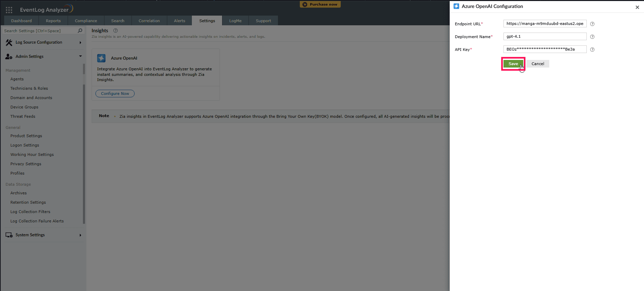
Task: Click the EventLog Analyzer logo
Action: (46, 9)
